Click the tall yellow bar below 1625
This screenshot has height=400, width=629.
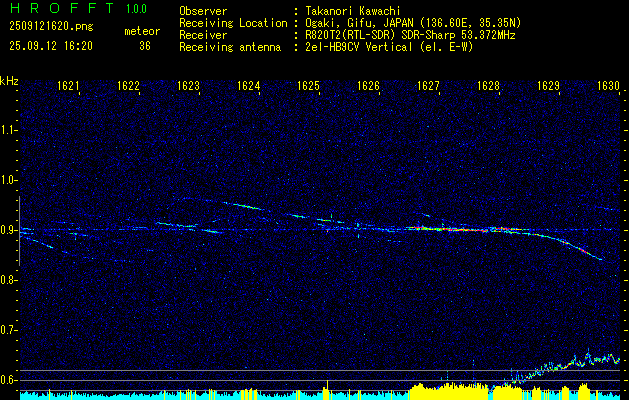click(328, 389)
